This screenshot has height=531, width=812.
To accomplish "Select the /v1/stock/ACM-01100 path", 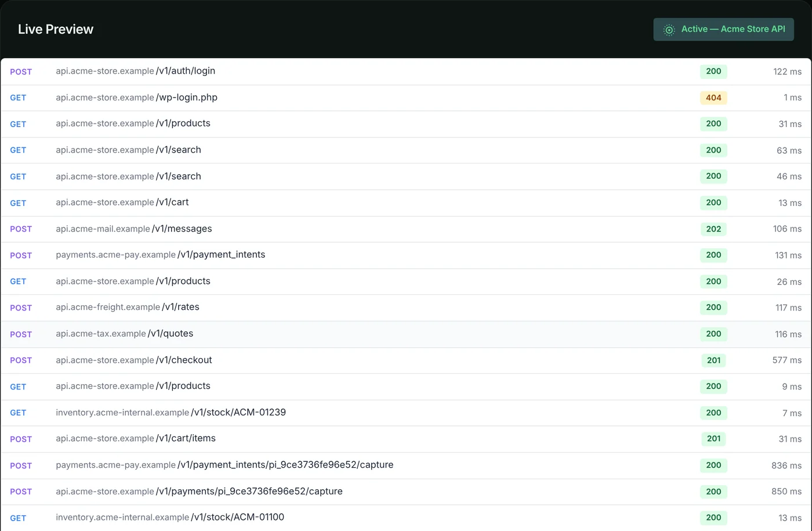I will [238, 517].
